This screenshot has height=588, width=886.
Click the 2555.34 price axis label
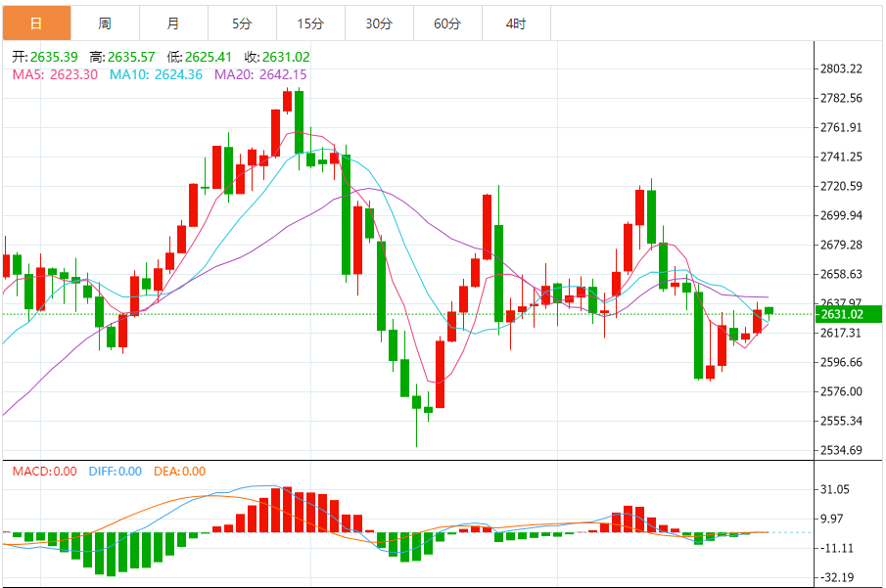841,422
